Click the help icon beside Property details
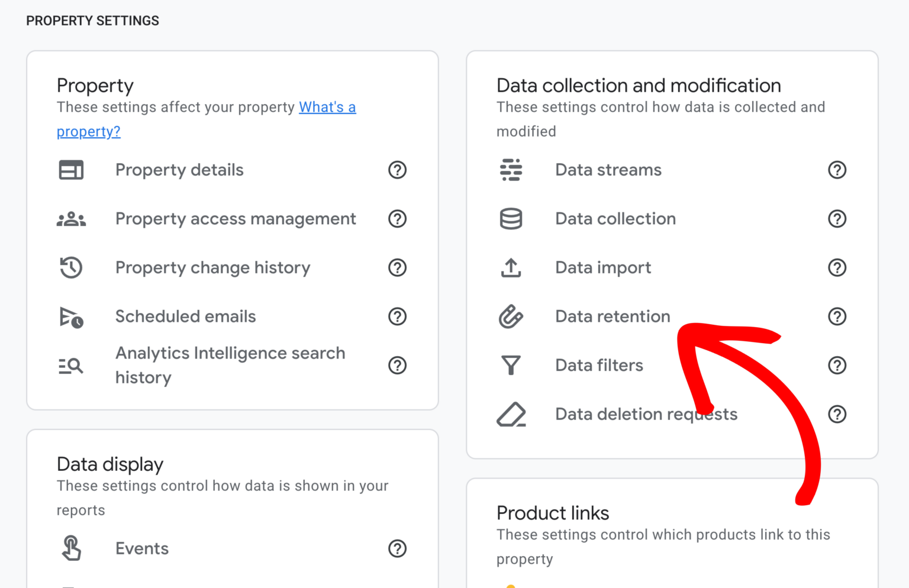Viewport: 909px width, 588px height. click(397, 170)
